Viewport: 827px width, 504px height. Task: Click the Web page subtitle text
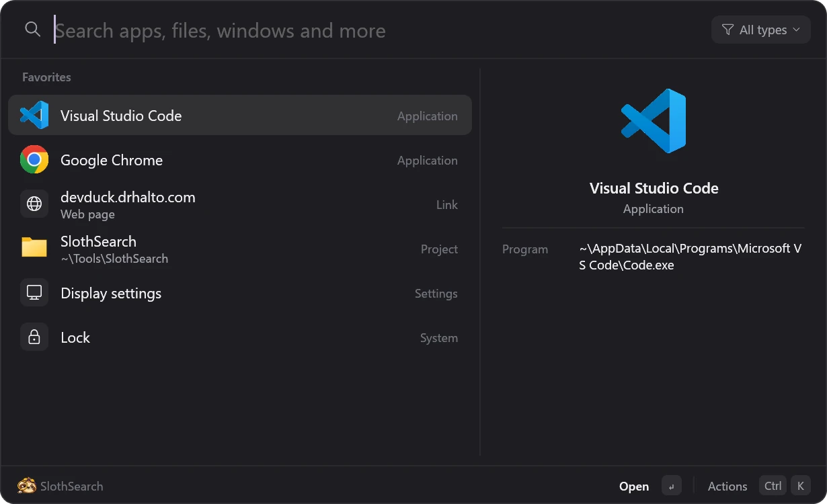point(87,214)
